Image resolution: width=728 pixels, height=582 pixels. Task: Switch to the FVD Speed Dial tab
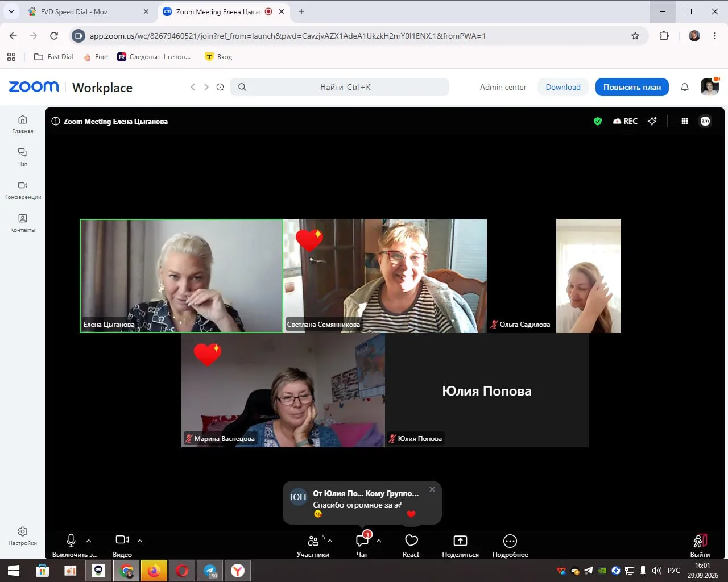coord(88,11)
